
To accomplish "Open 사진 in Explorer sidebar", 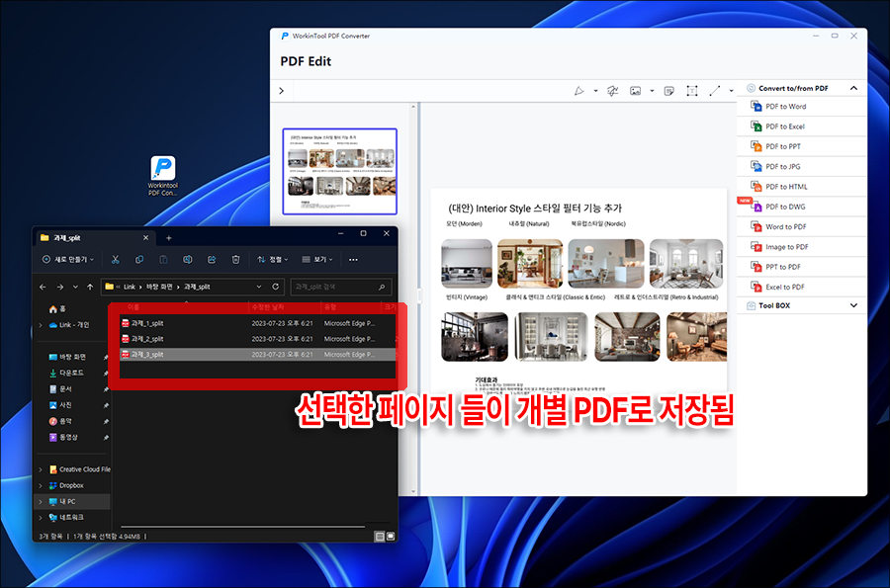I will 60,405.
